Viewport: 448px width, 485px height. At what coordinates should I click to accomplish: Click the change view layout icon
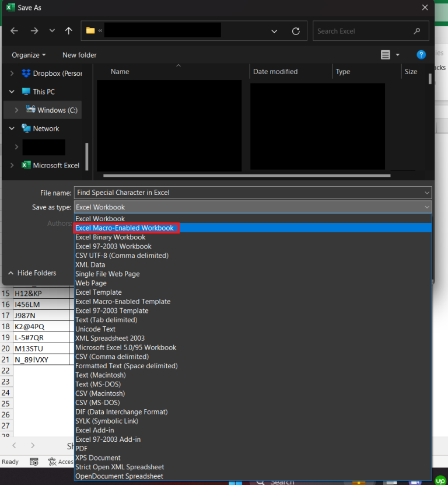point(386,54)
